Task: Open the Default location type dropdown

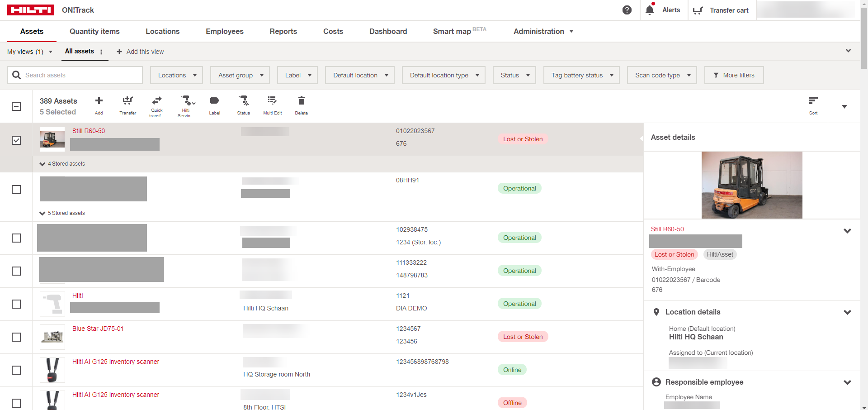Action: [x=443, y=75]
